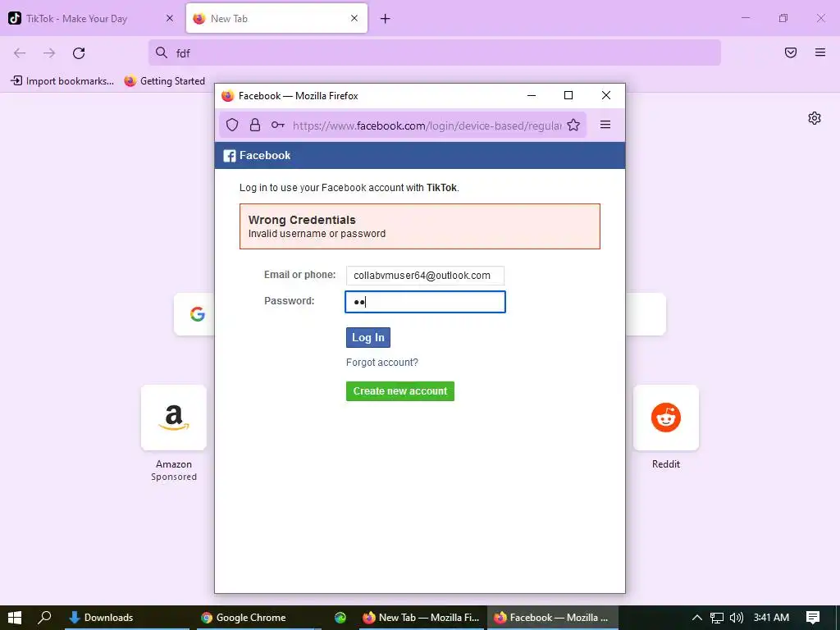Image resolution: width=840 pixels, height=630 pixels.
Task: Open a new tab with the plus button
Action: [x=386, y=19]
